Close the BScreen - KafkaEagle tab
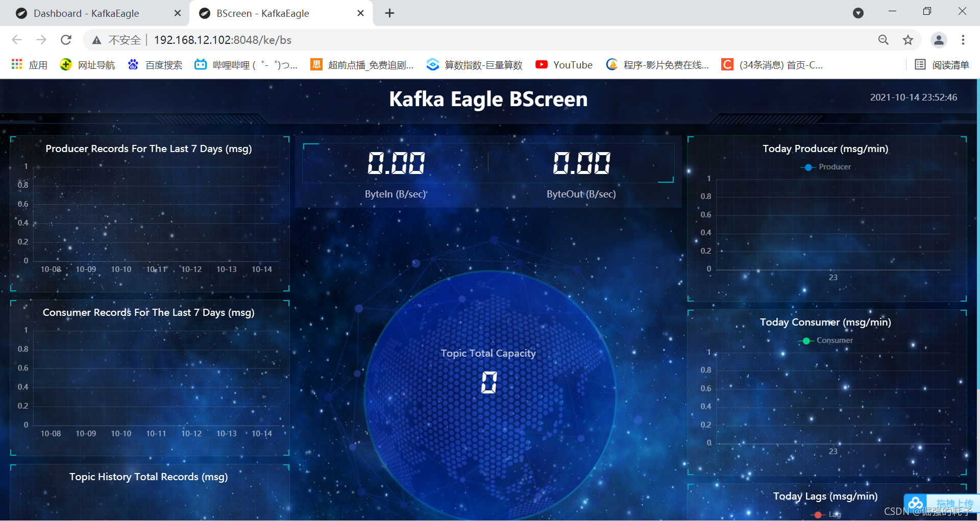Viewport: 980px width, 521px height. [x=360, y=13]
